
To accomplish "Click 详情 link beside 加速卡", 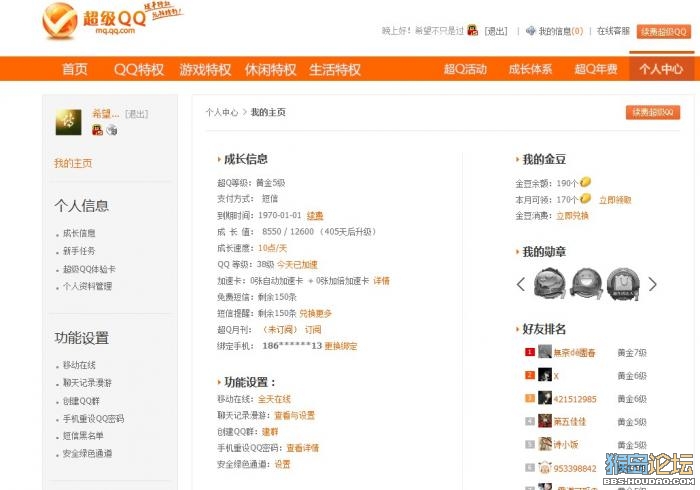I will [381, 281].
